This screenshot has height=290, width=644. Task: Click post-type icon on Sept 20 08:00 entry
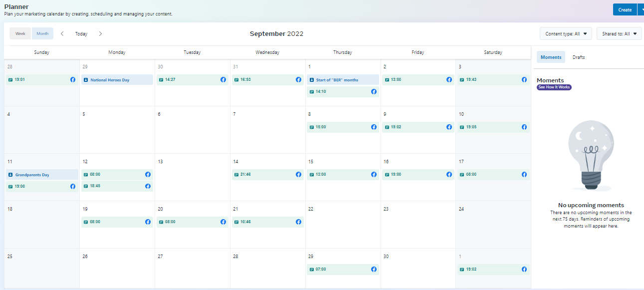click(x=161, y=222)
